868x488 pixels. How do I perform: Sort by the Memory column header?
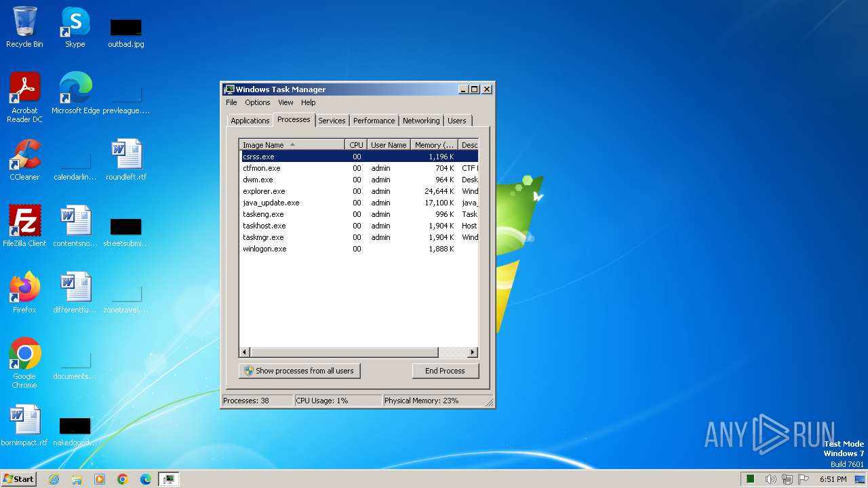[x=435, y=145]
